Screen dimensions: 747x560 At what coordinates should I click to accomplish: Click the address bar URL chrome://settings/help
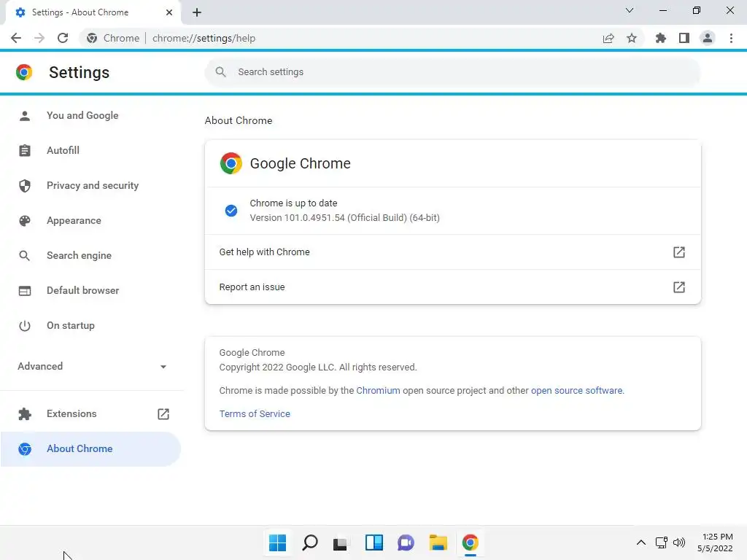coord(204,38)
